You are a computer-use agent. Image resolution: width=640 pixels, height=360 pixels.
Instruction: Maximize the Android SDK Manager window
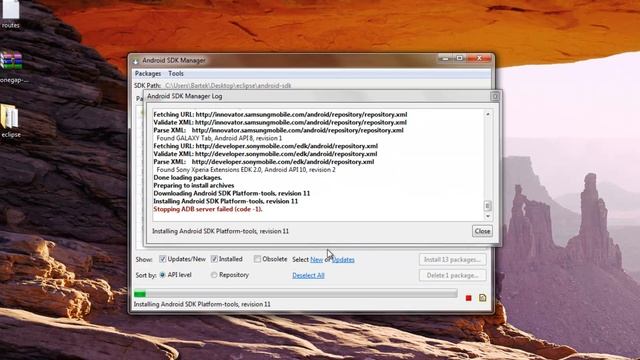click(x=460, y=59)
